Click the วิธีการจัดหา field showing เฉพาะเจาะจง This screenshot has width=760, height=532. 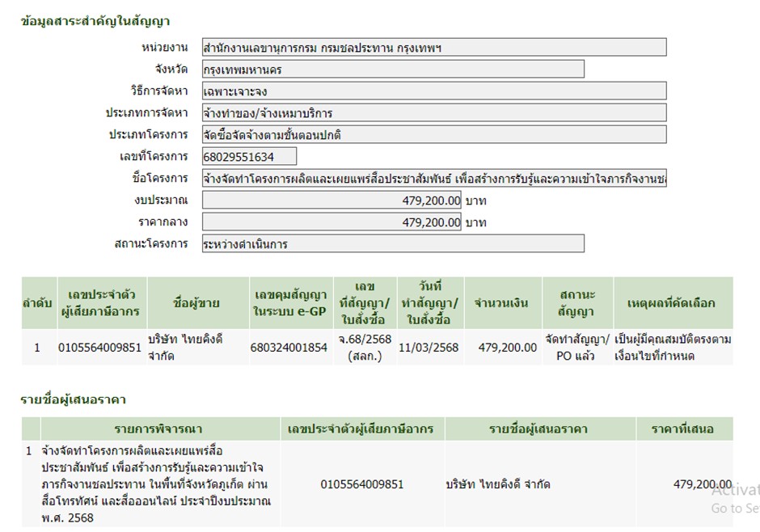point(434,91)
